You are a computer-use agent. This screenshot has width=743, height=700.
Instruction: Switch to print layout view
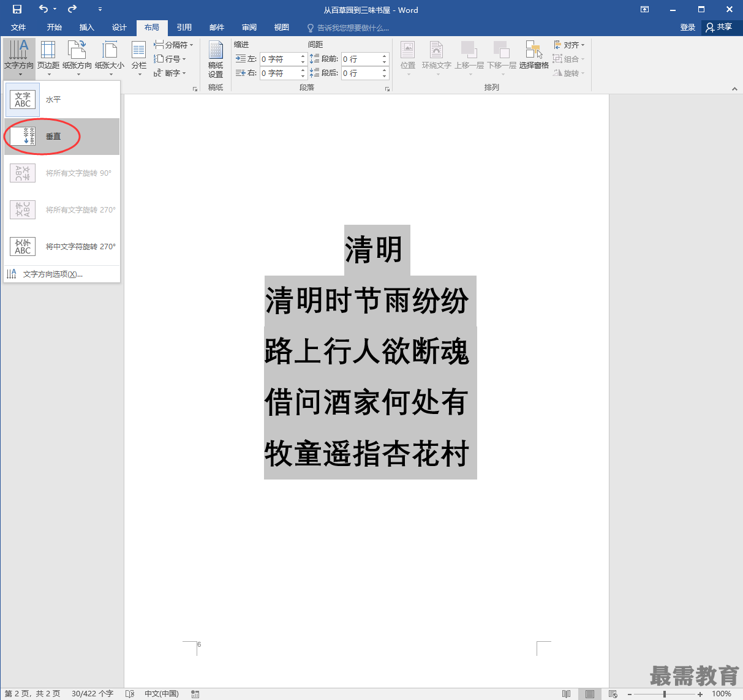coord(590,694)
